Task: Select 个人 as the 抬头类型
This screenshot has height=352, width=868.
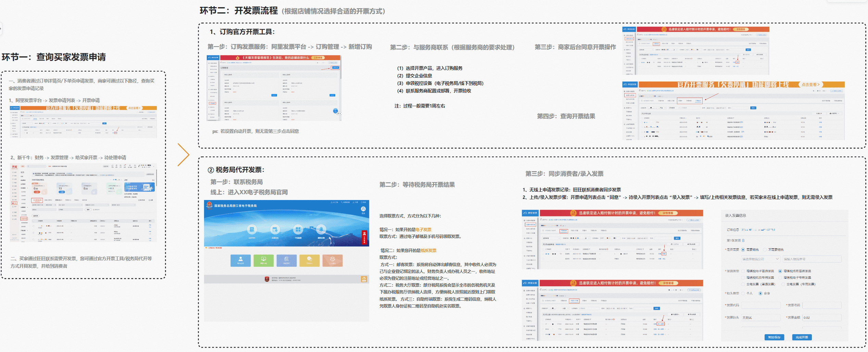Action: (743, 293)
